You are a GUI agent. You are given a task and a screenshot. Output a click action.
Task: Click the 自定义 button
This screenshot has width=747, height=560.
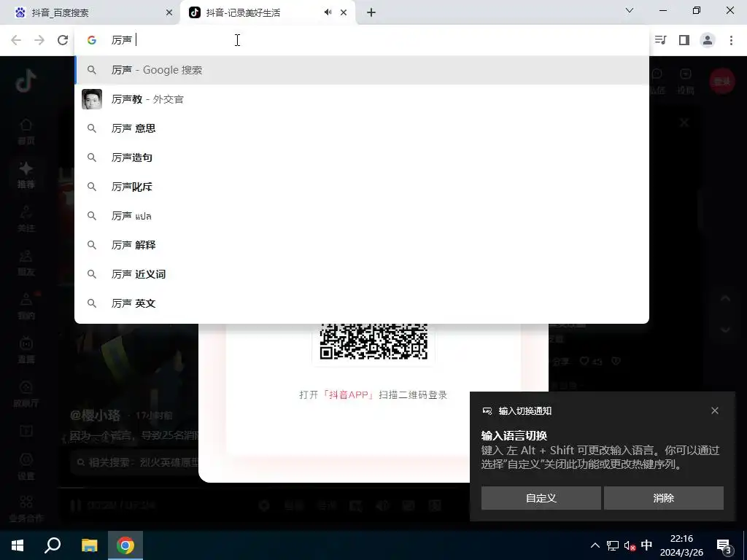click(541, 498)
